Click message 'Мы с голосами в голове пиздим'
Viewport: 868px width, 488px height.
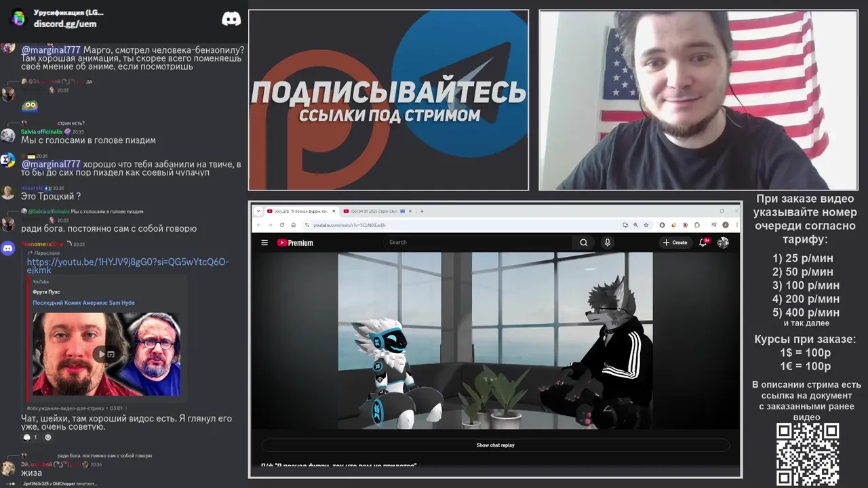coord(88,140)
